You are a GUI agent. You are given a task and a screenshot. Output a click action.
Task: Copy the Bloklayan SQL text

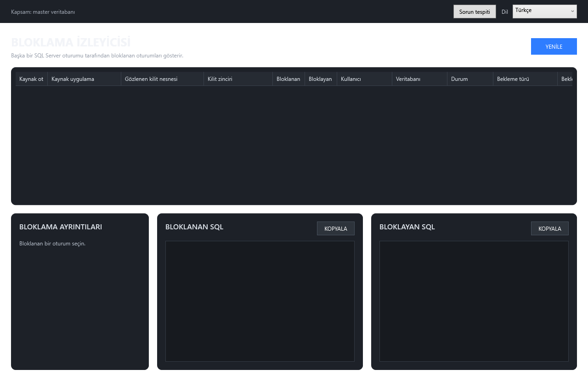[x=549, y=228]
